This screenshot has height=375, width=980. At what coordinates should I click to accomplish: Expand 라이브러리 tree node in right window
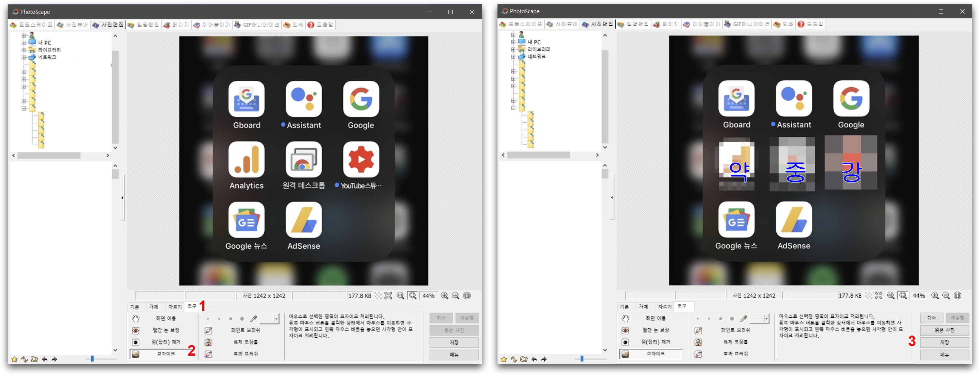click(x=513, y=49)
